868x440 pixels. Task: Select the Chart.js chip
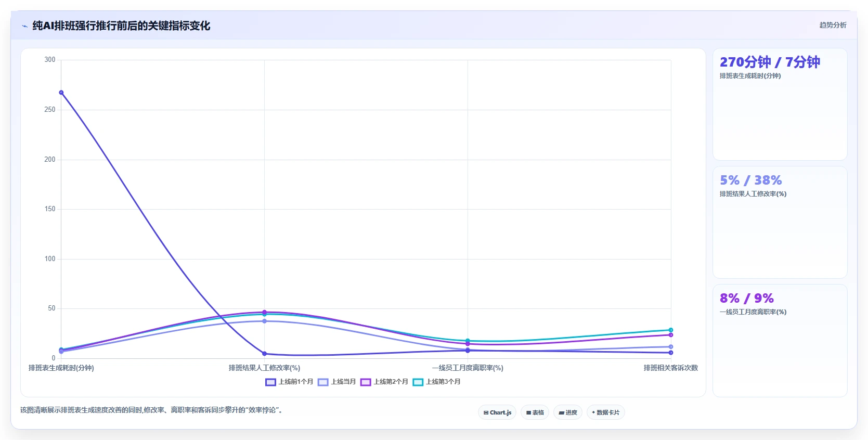[497, 412]
